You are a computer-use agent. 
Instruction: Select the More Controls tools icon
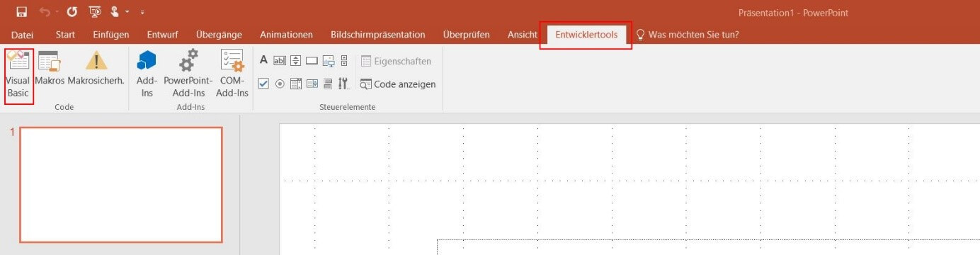(343, 84)
